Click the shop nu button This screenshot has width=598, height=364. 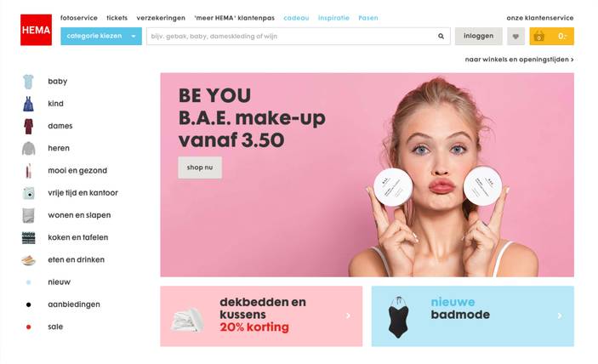click(x=200, y=168)
